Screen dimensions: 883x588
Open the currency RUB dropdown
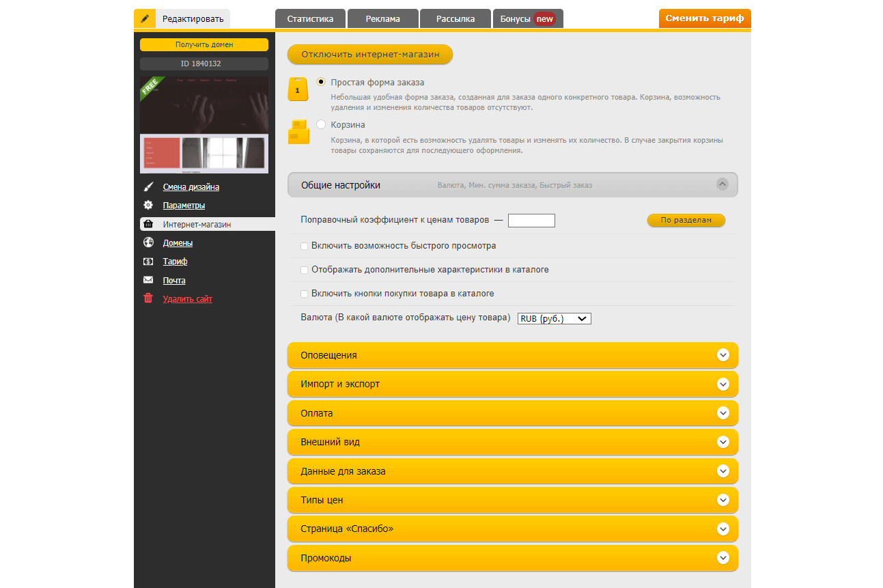(554, 318)
